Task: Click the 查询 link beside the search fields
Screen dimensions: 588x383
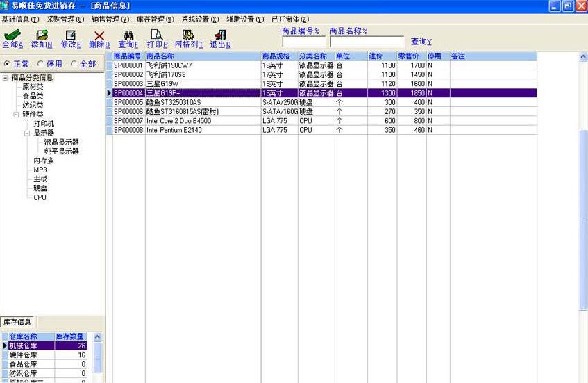Action: click(x=421, y=42)
